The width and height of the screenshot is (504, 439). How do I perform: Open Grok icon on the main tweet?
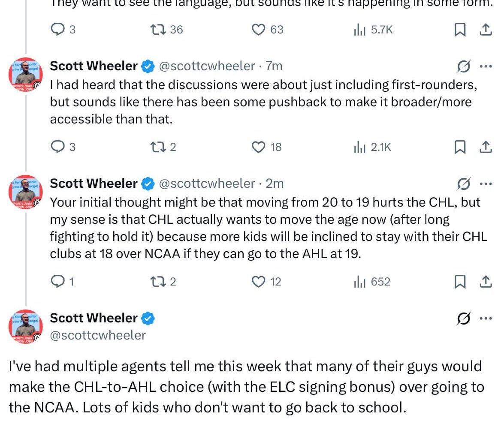464,319
